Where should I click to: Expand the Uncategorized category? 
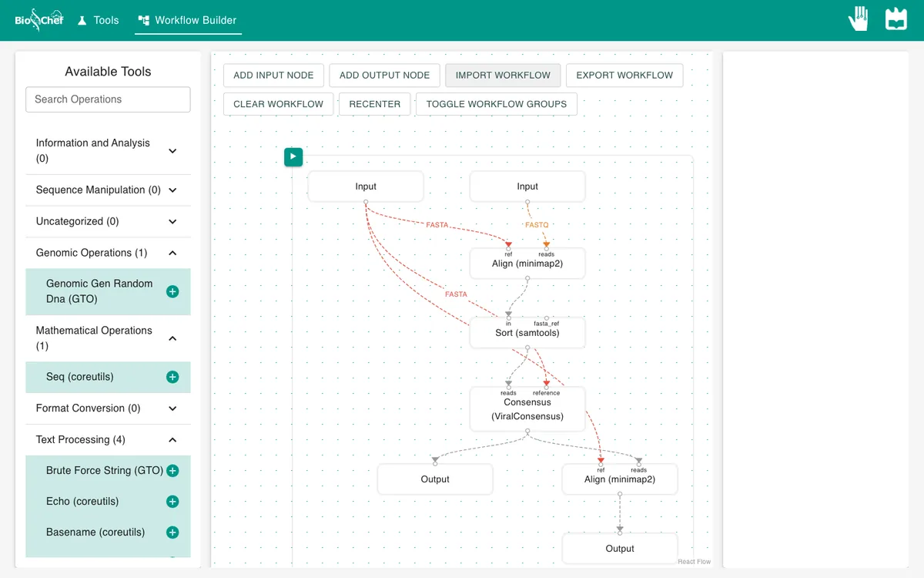108,221
